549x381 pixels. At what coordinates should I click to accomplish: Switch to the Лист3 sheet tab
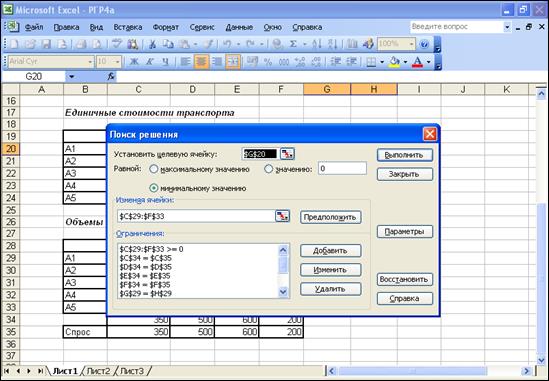pos(132,371)
